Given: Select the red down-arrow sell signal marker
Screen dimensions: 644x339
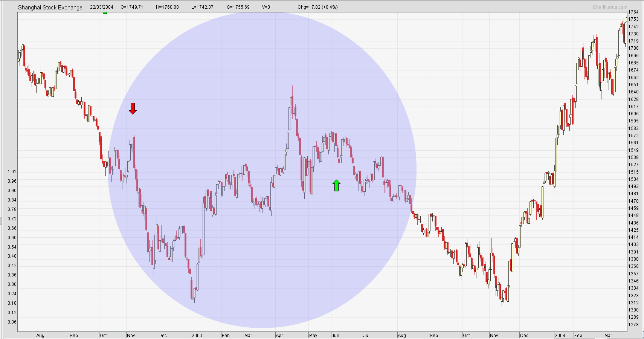Looking at the screenshot, I should pos(133,108).
